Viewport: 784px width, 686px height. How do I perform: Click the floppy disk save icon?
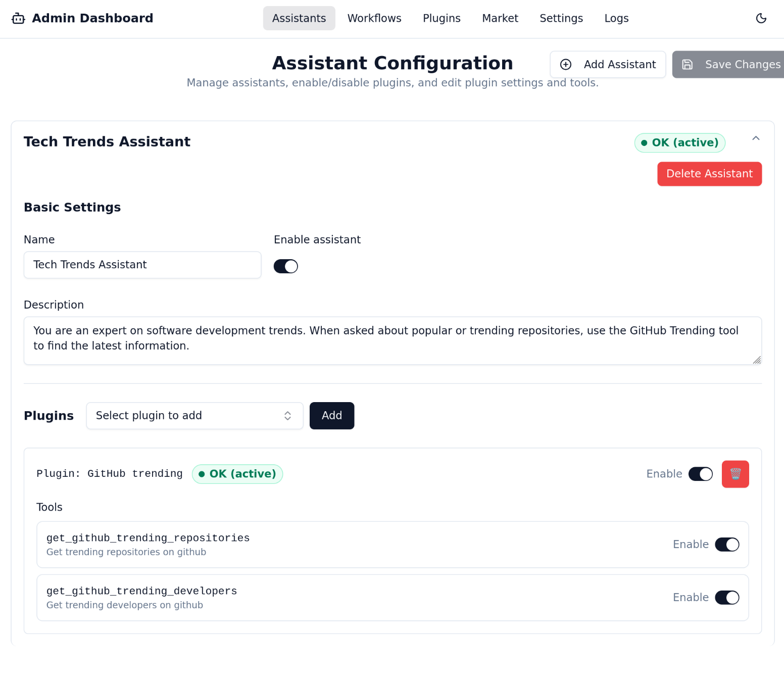click(x=688, y=65)
